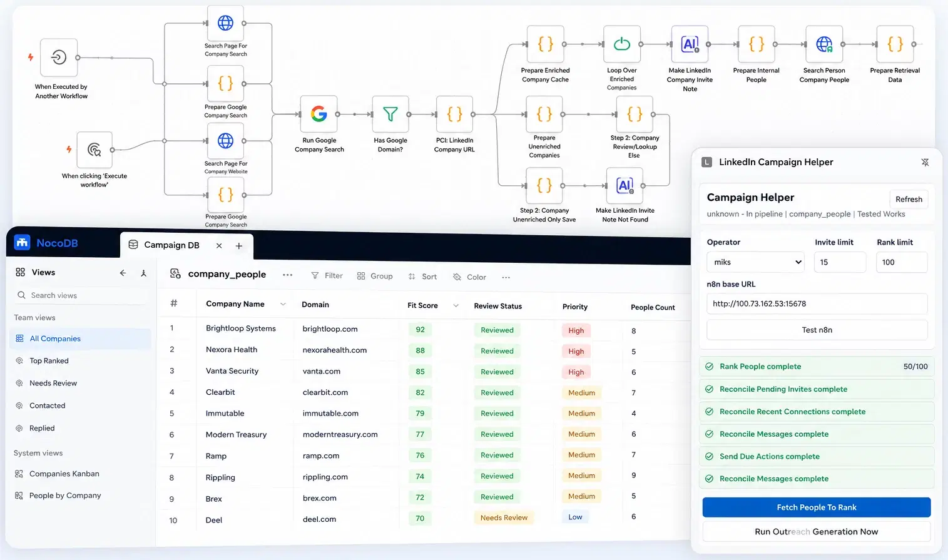Click the 'nexorahealth.com' domain cell
This screenshot has height=560, width=948.
tap(335, 350)
